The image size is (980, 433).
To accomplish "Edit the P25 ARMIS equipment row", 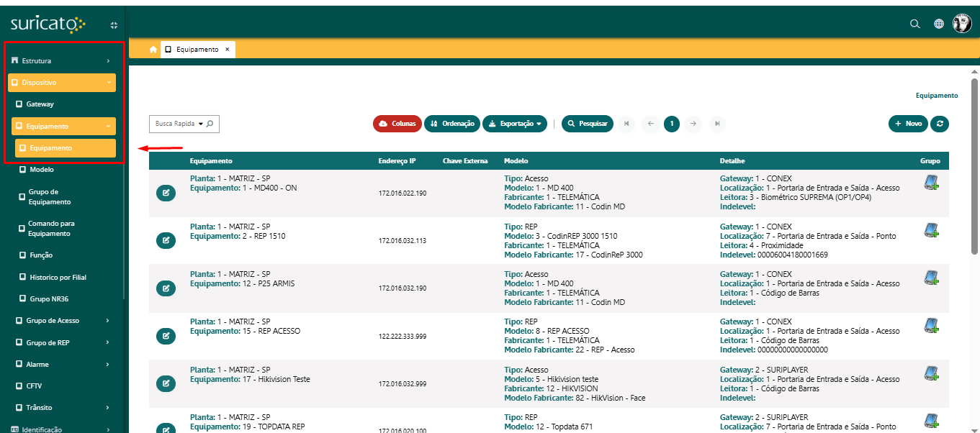I will tap(166, 288).
